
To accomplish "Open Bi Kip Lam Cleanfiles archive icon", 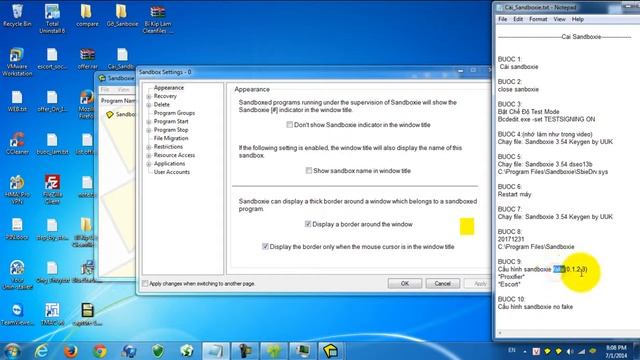I will pyautogui.click(x=157, y=19).
